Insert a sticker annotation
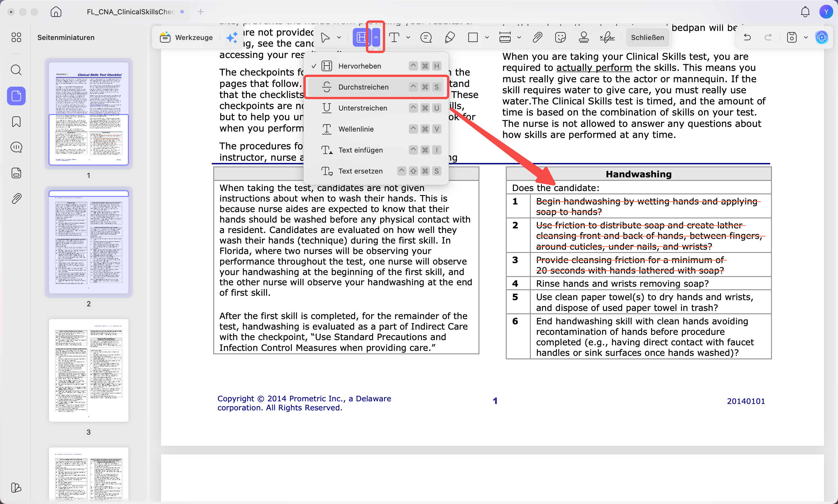 (x=561, y=37)
